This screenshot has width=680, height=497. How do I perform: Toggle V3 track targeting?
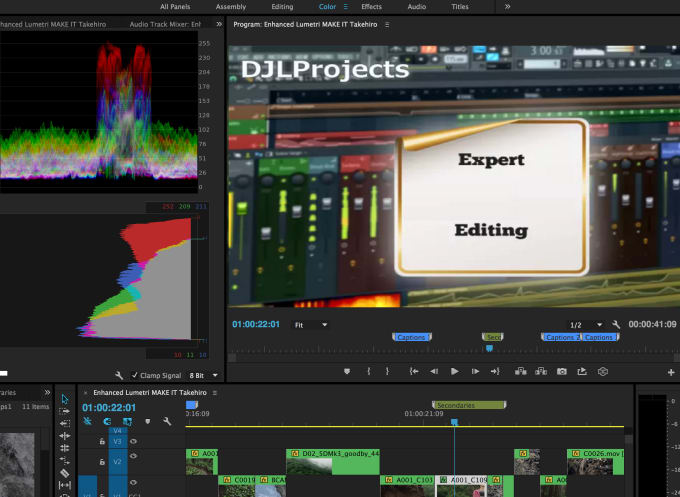(118, 441)
